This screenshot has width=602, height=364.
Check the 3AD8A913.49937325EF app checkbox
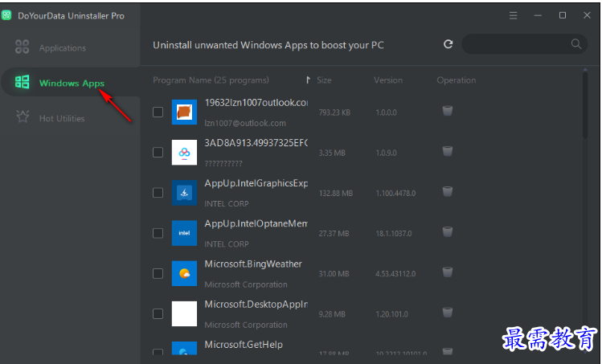pos(158,153)
